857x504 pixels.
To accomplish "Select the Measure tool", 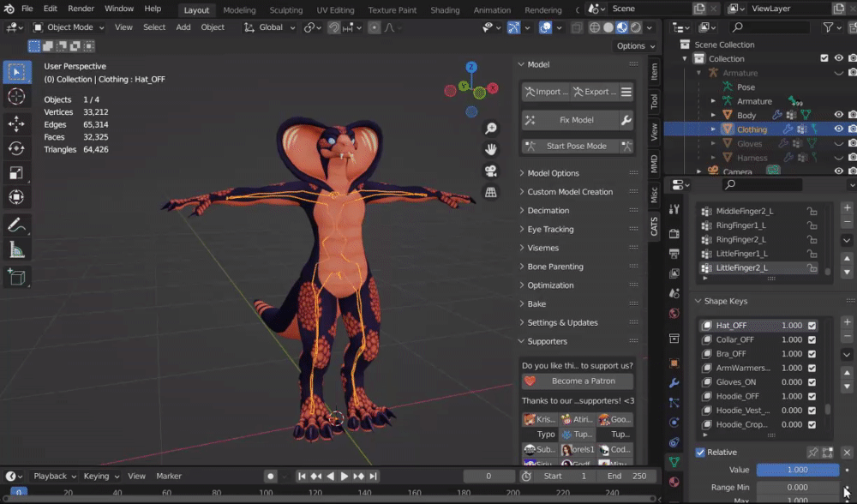I will pyautogui.click(x=16, y=249).
